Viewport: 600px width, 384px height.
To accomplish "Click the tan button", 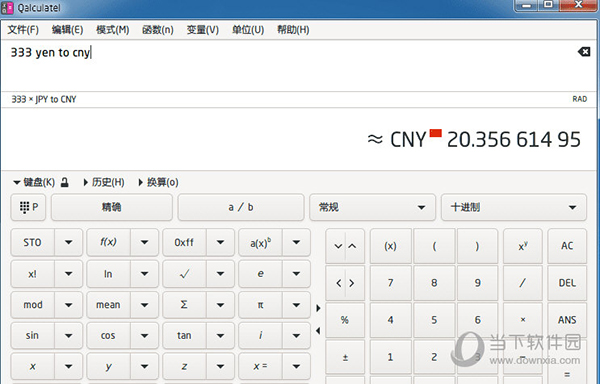I will tap(184, 335).
